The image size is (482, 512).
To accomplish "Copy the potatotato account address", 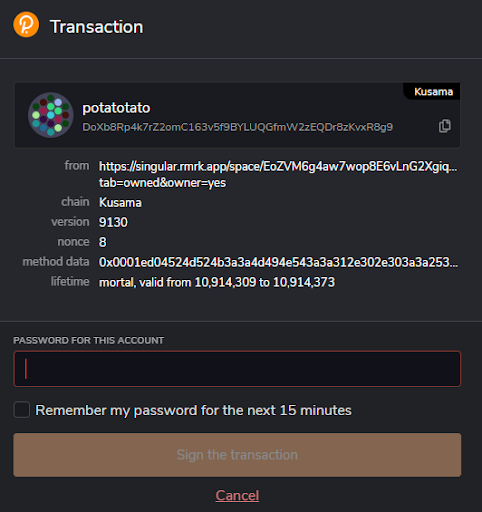I will (x=444, y=126).
